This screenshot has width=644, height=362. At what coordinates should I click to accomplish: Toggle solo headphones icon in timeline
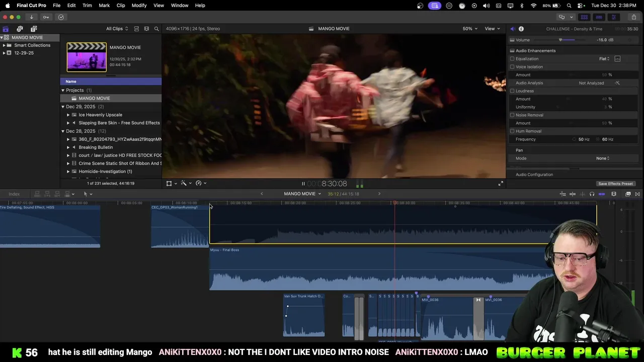click(592, 194)
